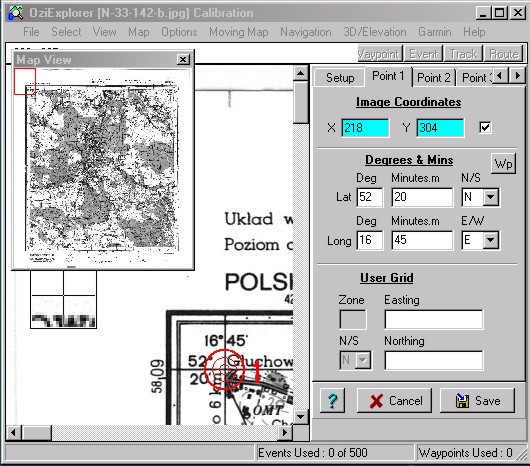Expand the longitude E/W dropdown
The height and width of the screenshot is (466, 530).
click(x=490, y=240)
